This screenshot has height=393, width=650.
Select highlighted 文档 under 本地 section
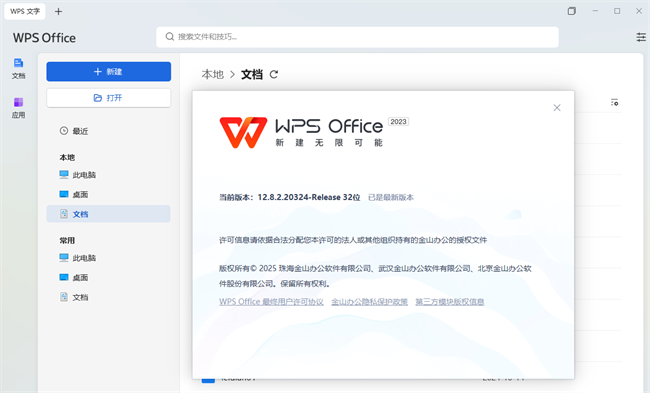109,214
